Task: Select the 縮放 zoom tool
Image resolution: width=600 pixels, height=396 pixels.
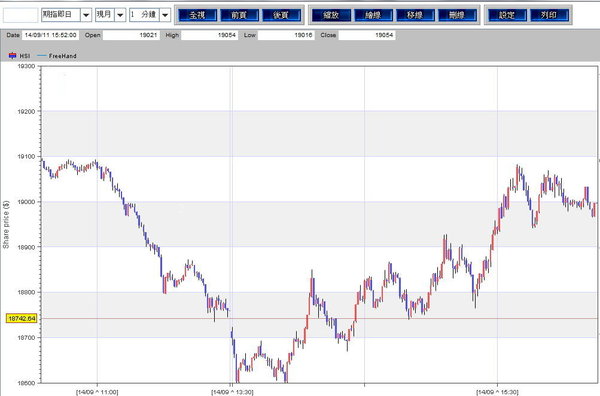Action: click(x=331, y=15)
